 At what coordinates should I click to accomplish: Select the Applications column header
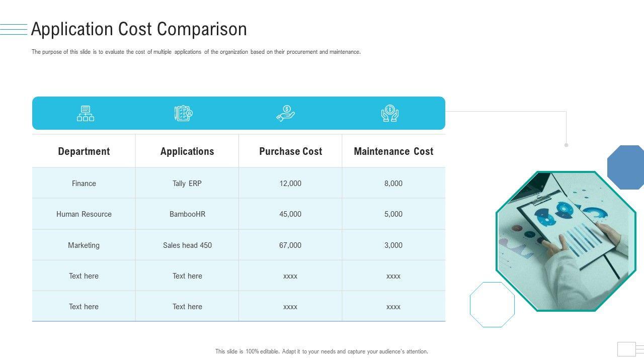pyautogui.click(x=187, y=151)
